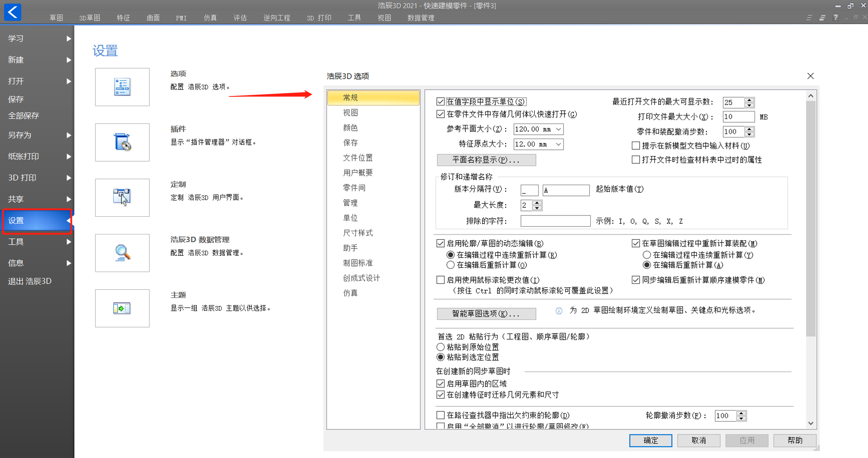Viewport: 868px width, 458px height.
Task: Decrease 零件和装配撤消步数 spinner
Action: 749,134
